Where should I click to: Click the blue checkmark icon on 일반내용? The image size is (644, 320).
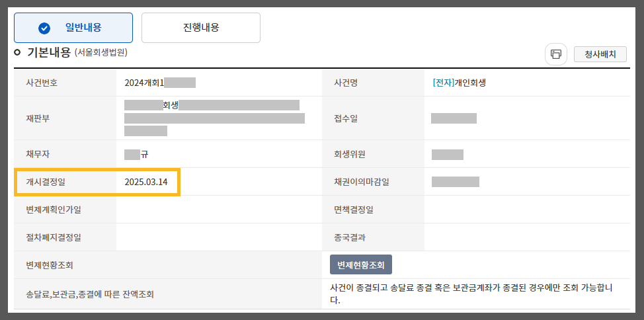point(44,28)
